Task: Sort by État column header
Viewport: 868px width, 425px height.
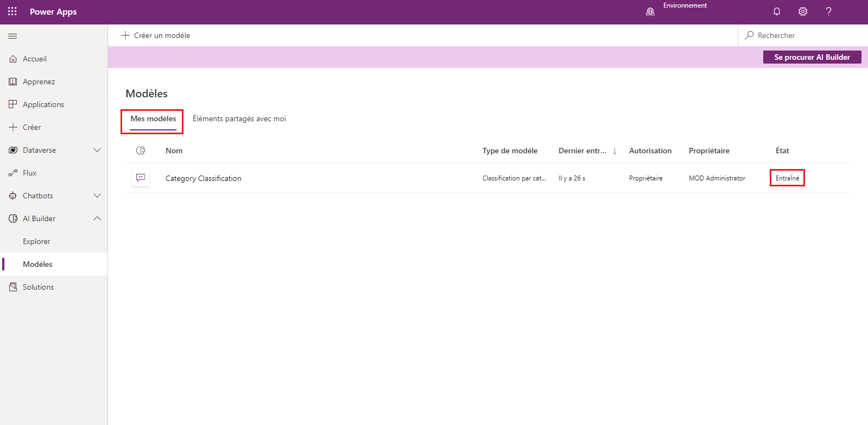Action: [782, 151]
